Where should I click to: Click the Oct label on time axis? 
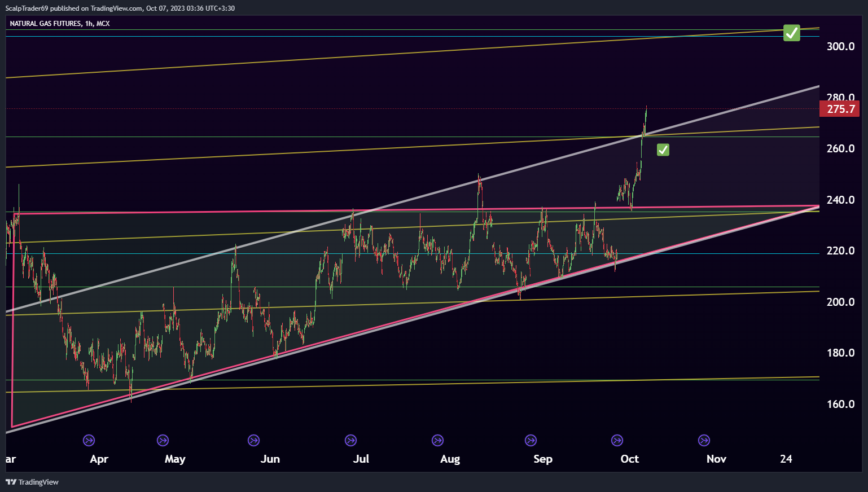(x=630, y=459)
